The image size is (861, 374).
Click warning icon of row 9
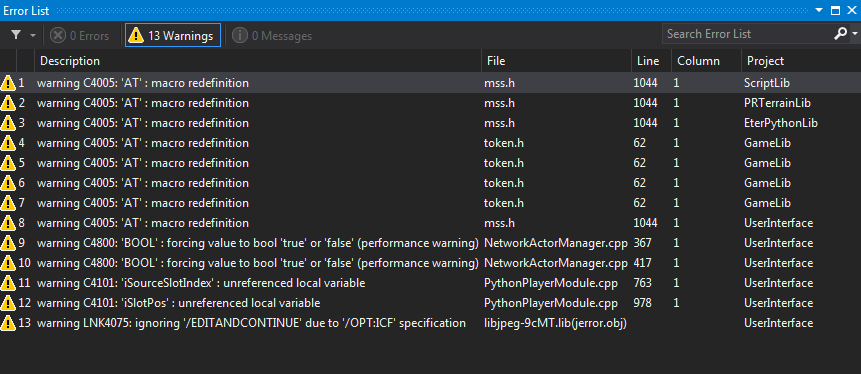pyautogui.click(x=8, y=243)
